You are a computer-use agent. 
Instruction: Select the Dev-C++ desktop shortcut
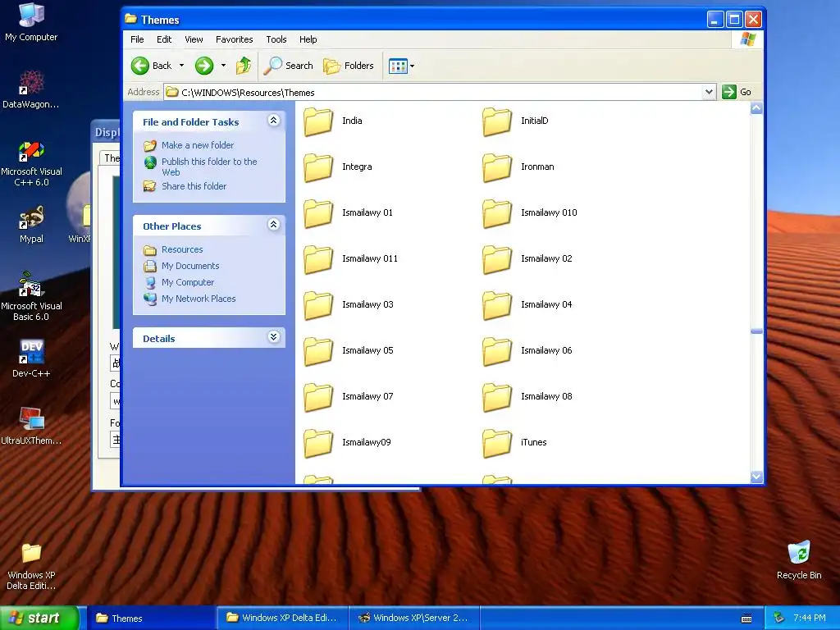(31, 359)
